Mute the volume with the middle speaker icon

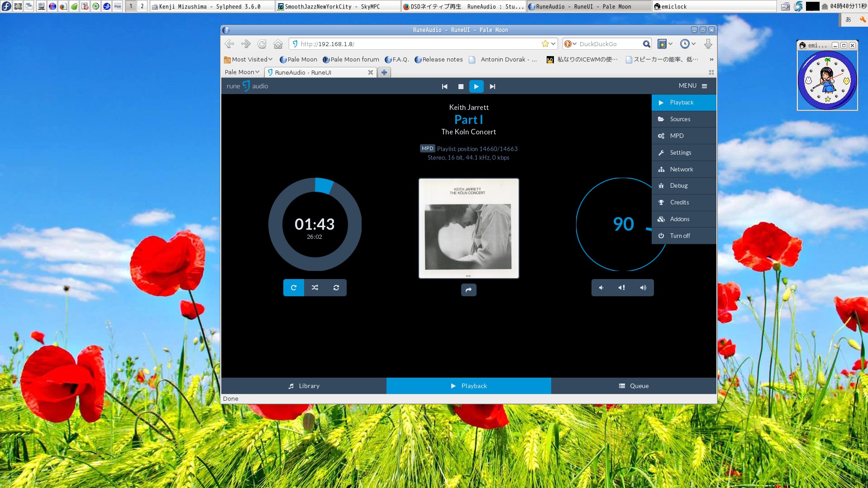622,288
